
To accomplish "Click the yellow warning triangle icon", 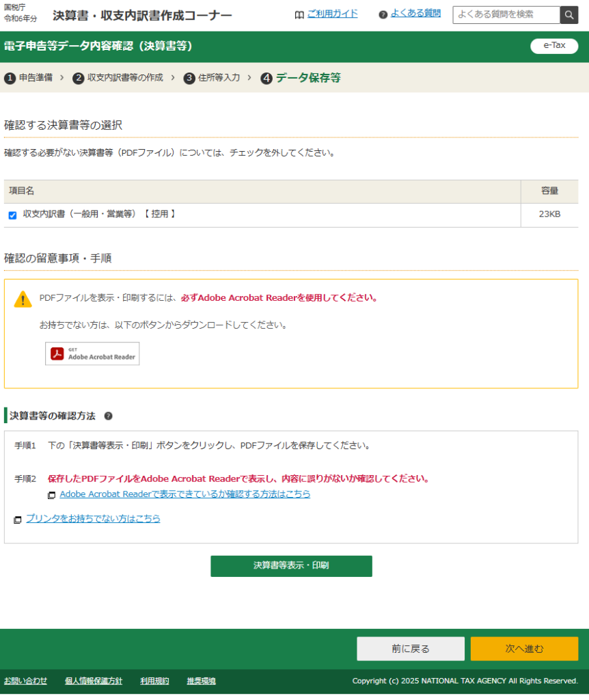I will 23,299.
